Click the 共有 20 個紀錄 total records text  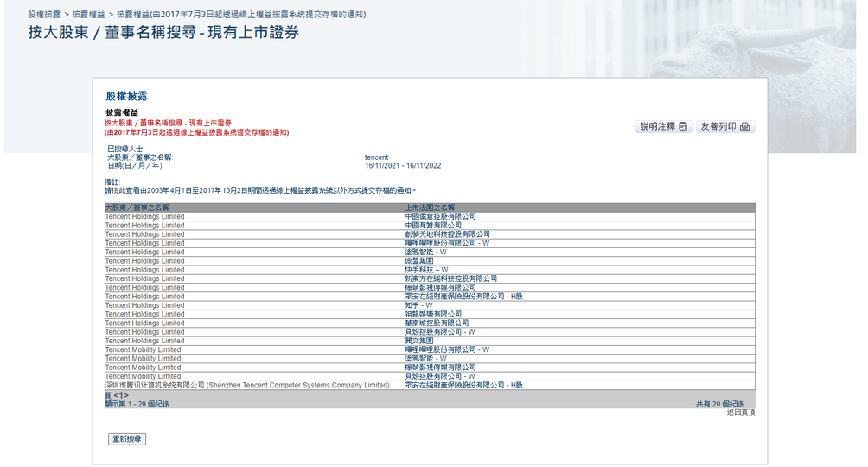(719, 405)
